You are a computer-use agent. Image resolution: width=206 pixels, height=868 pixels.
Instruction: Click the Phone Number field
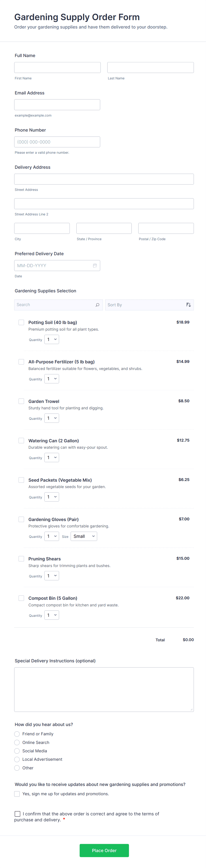point(57,142)
